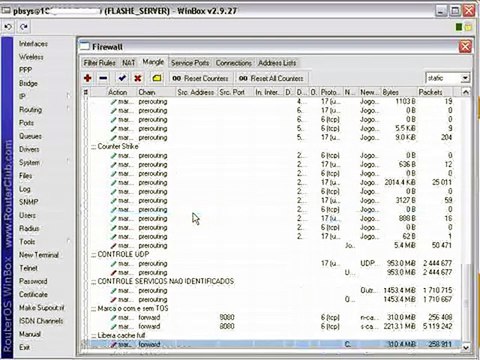
Task: Sort by Proto column header
Action: pyautogui.click(x=330, y=92)
